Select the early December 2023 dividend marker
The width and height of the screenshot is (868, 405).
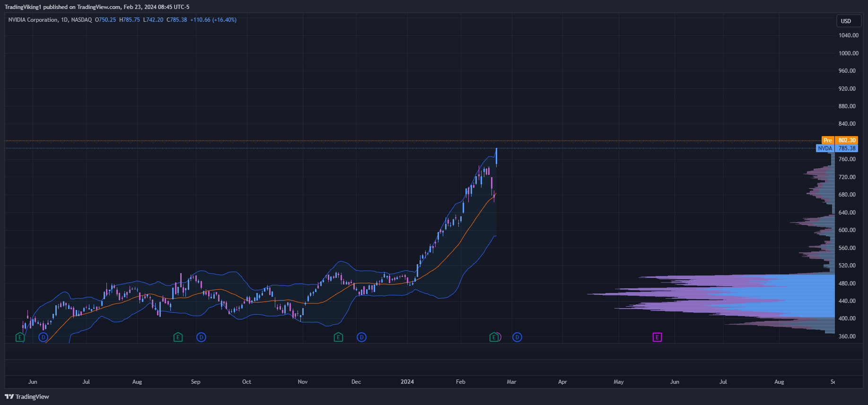tap(361, 337)
